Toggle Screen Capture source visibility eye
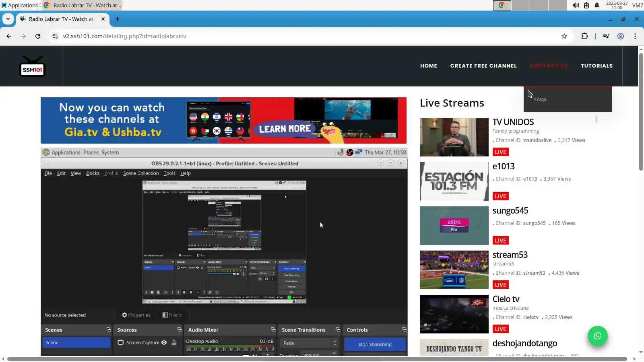Screen dimensions: 644x362 tap(164, 343)
